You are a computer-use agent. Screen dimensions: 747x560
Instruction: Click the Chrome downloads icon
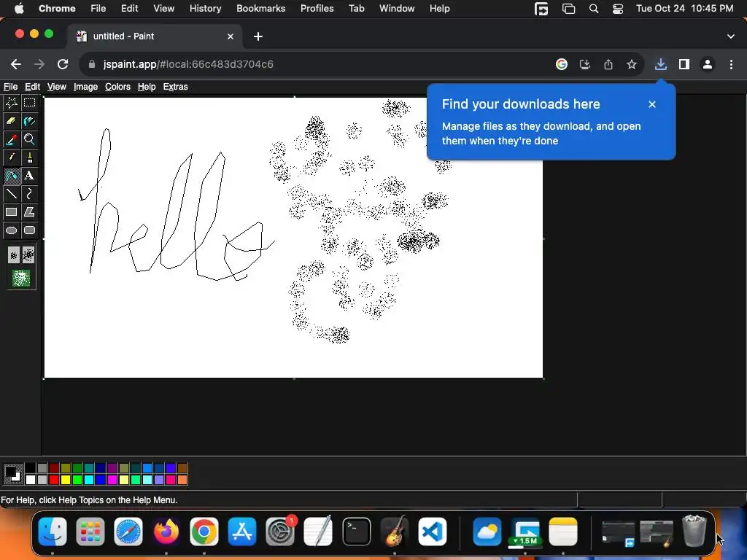pos(660,64)
